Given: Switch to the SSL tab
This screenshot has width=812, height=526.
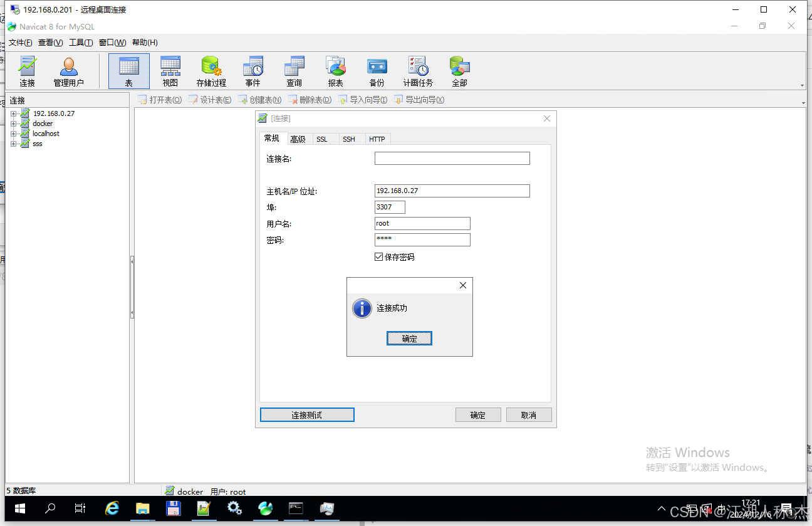Looking at the screenshot, I should pyautogui.click(x=322, y=139).
